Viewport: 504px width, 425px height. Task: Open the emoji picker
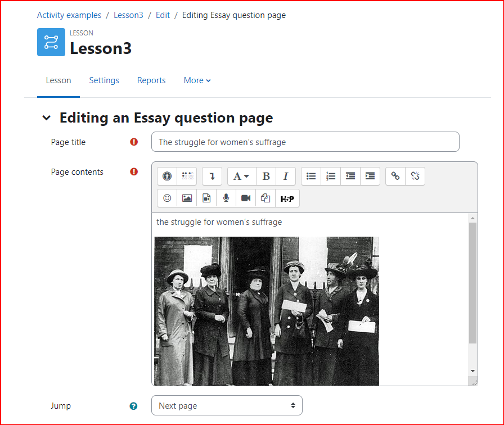coord(167,198)
